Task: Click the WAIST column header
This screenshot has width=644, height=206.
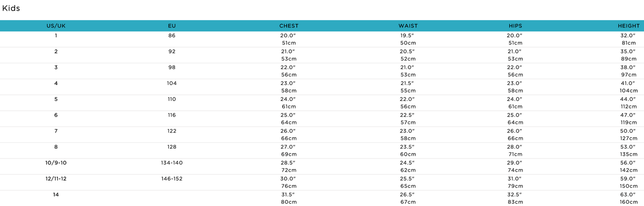Action: 408,26
